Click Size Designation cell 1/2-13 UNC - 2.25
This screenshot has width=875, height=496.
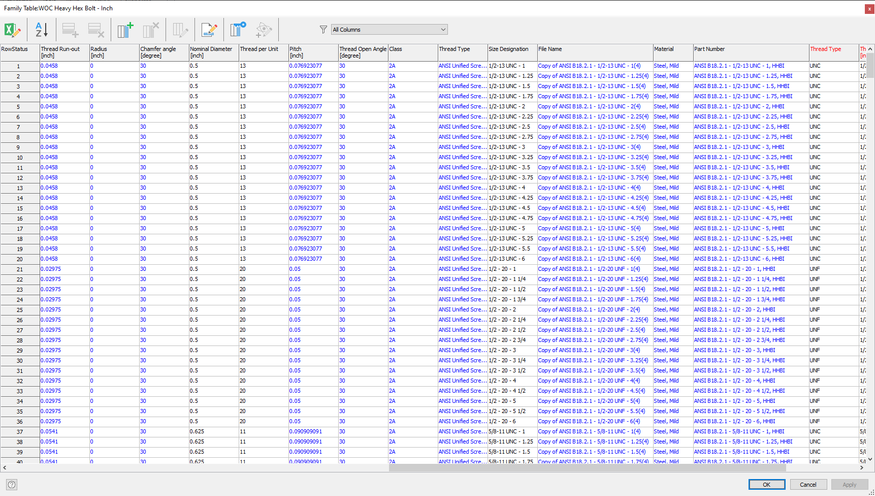512,117
